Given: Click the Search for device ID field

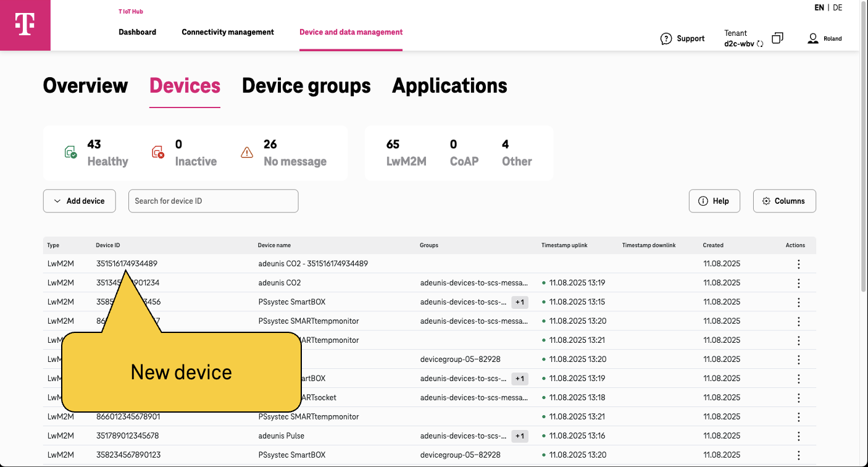Looking at the screenshot, I should (213, 201).
